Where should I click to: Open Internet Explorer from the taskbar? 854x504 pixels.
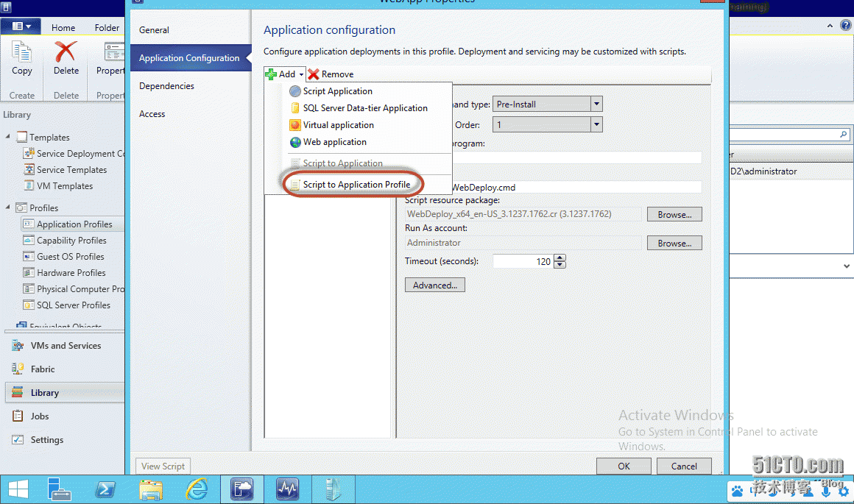coord(197,489)
